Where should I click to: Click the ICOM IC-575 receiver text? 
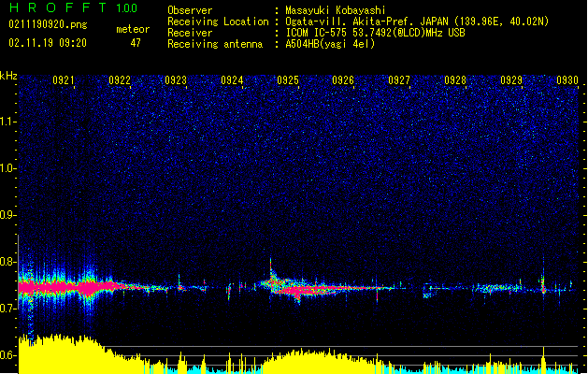[375, 33]
